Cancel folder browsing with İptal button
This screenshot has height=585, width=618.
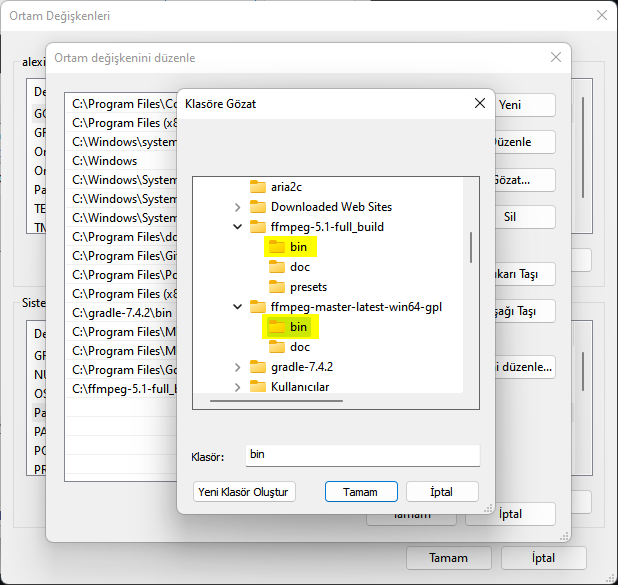coord(442,492)
